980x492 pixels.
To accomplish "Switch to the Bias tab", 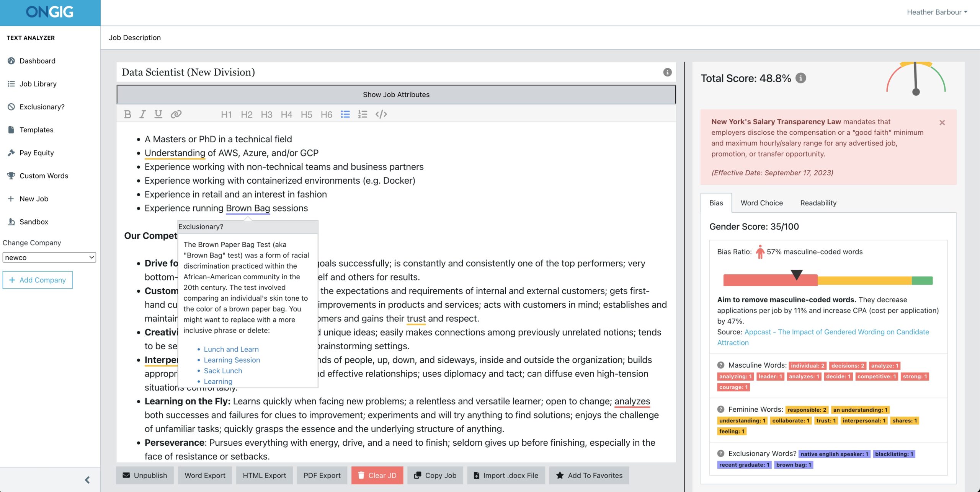I will [x=716, y=203].
